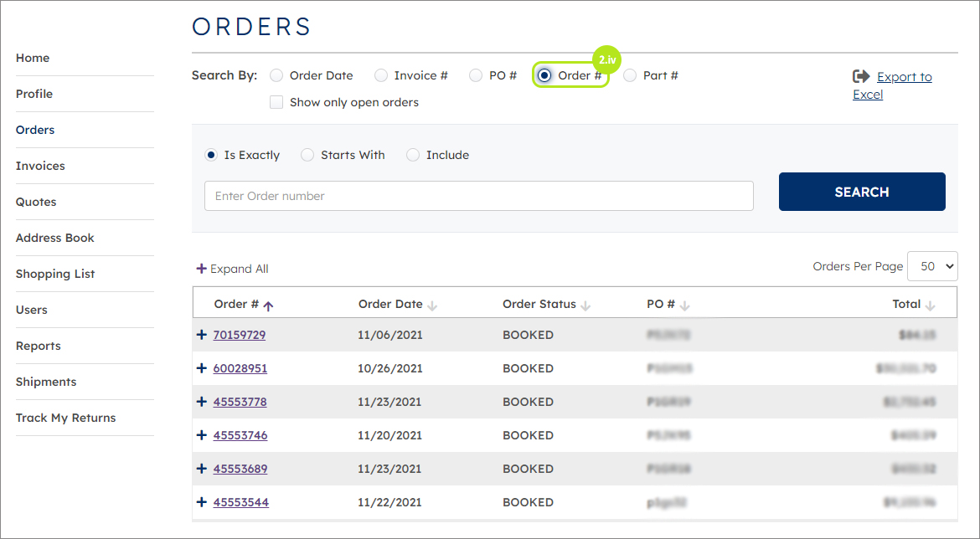980x539 pixels.
Task: Click the Total column sort arrow
Action: tap(930, 306)
